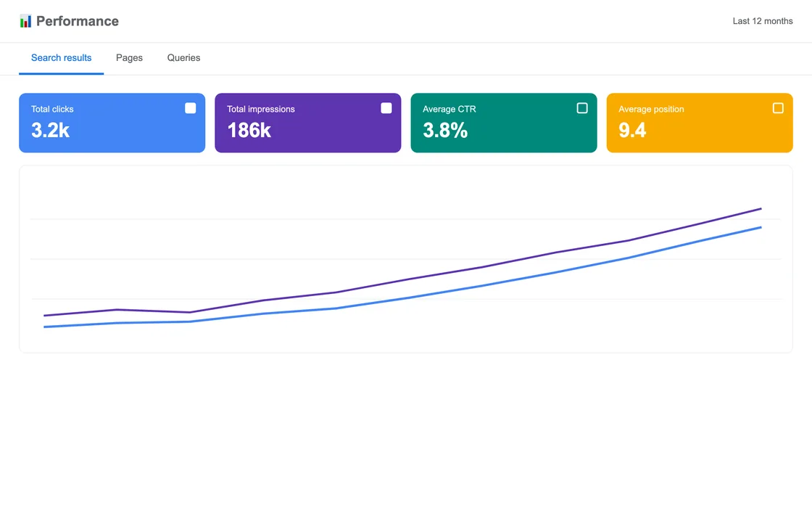Viewport: 812px width, 508px height.
Task: Click the Total clicks label
Action: (x=52, y=109)
